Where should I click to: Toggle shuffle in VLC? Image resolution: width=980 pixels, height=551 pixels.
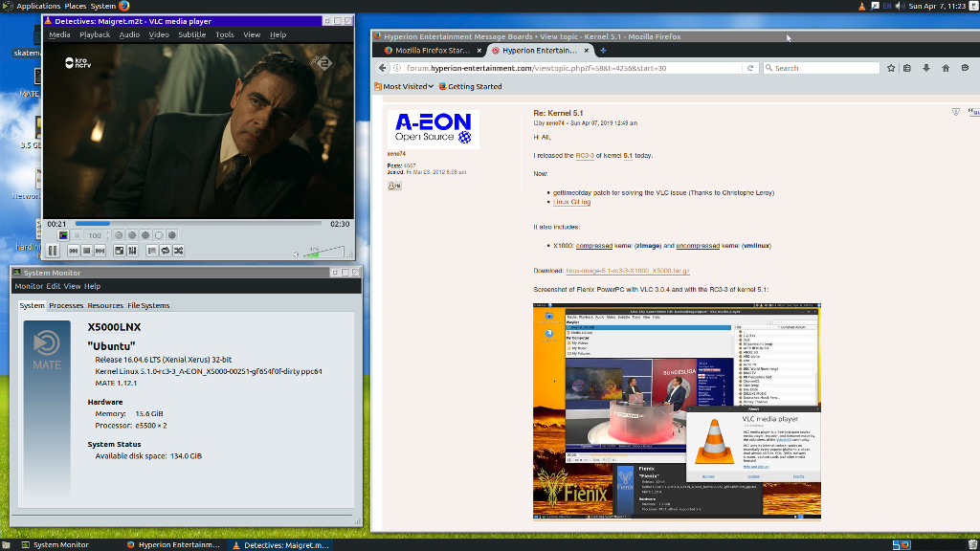point(179,251)
